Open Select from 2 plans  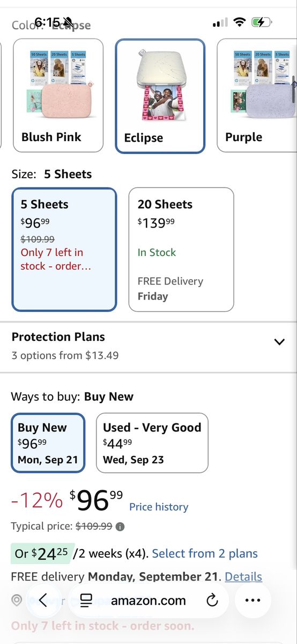coord(205,553)
